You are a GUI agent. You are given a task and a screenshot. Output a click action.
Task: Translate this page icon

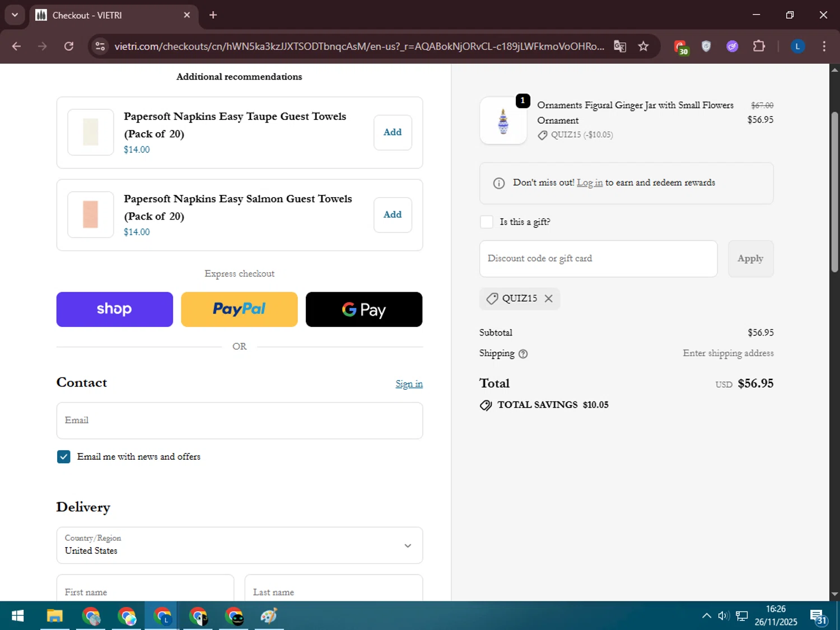click(x=620, y=46)
